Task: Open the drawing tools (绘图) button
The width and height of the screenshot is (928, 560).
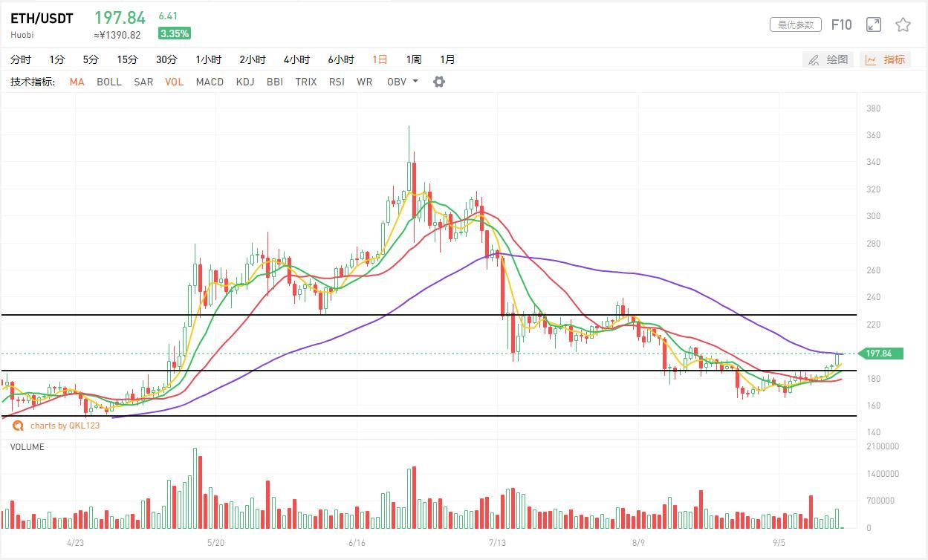Action: point(828,59)
